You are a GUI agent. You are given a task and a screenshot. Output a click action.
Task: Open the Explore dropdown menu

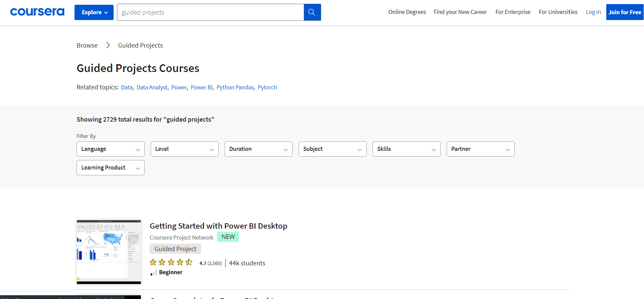[x=94, y=12]
